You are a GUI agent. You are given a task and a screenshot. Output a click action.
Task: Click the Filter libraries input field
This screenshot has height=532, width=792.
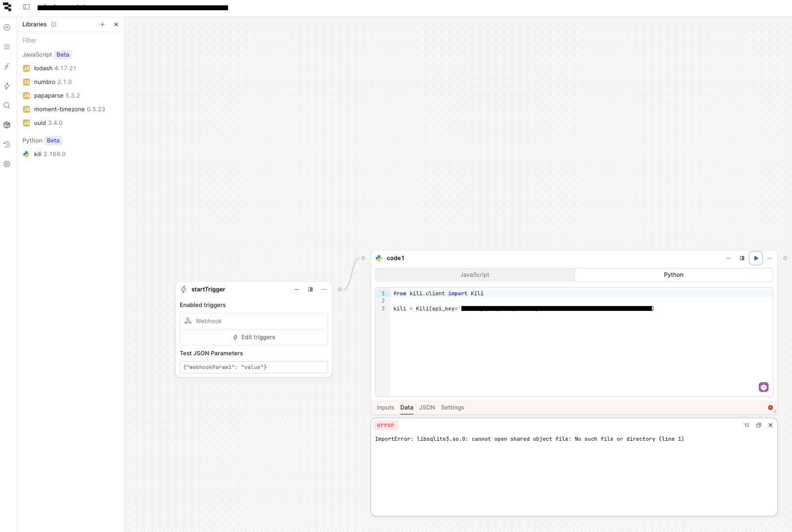click(x=70, y=41)
